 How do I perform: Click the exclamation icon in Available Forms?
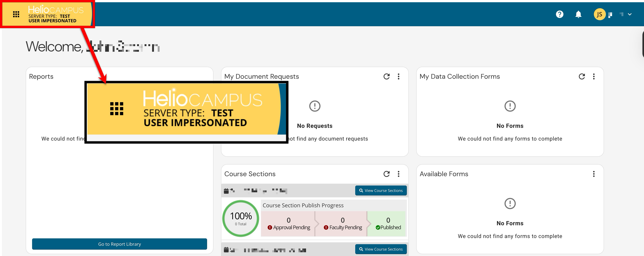coord(510,204)
